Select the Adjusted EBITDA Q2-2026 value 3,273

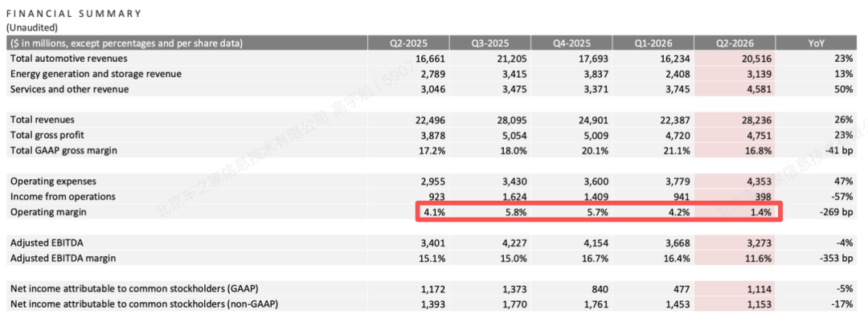(759, 243)
